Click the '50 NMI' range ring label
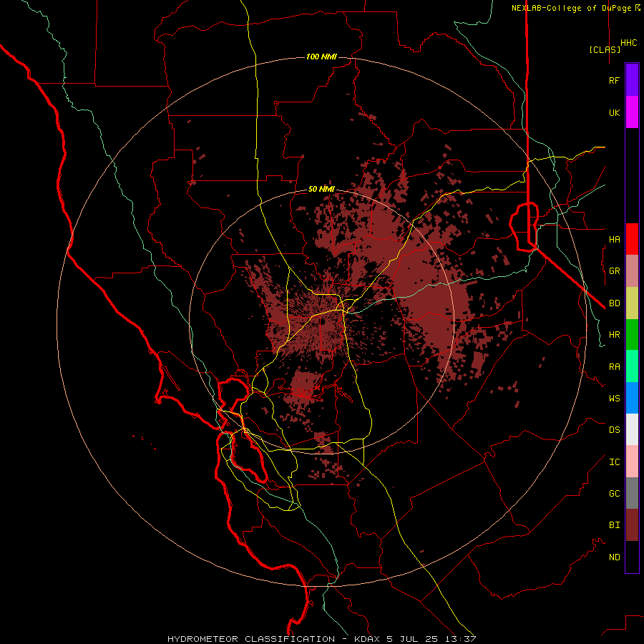 click(x=321, y=190)
